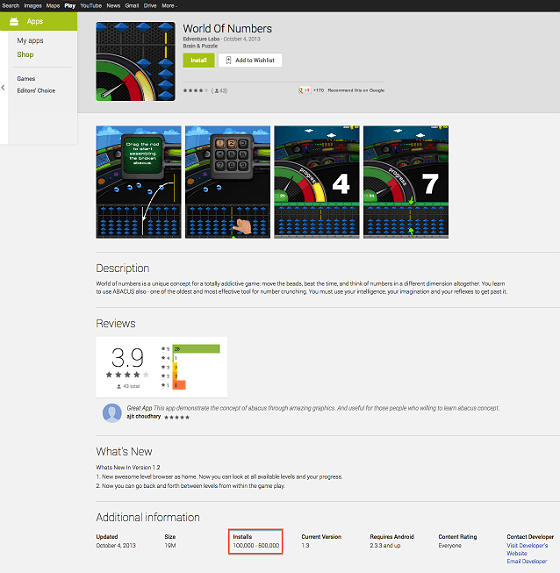This screenshot has height=573, width=560.
Task: Add app to Wishlist
Action: click(250, 60)
